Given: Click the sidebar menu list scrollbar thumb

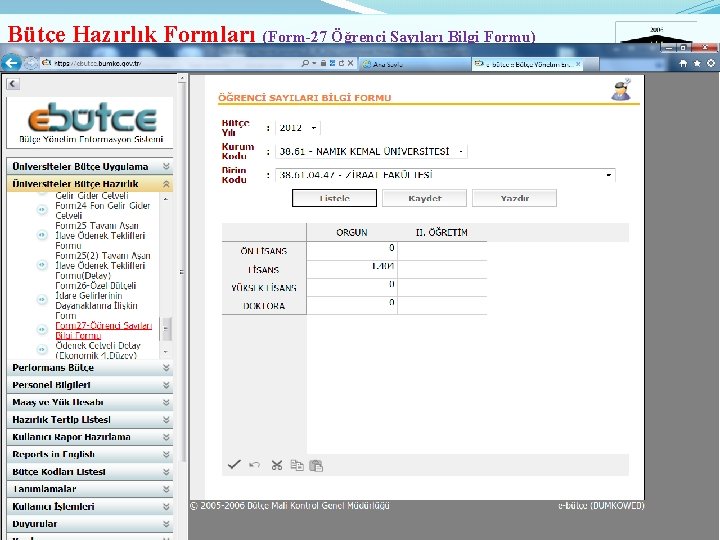Looking at the screenshot, I should click(x=166, y=329).
